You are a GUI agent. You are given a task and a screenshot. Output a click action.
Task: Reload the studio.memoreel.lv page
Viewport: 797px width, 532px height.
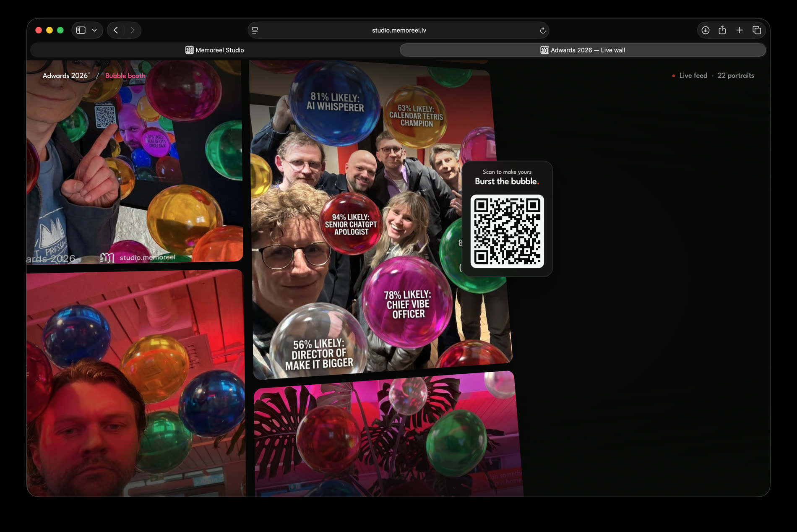coord(542,30)
